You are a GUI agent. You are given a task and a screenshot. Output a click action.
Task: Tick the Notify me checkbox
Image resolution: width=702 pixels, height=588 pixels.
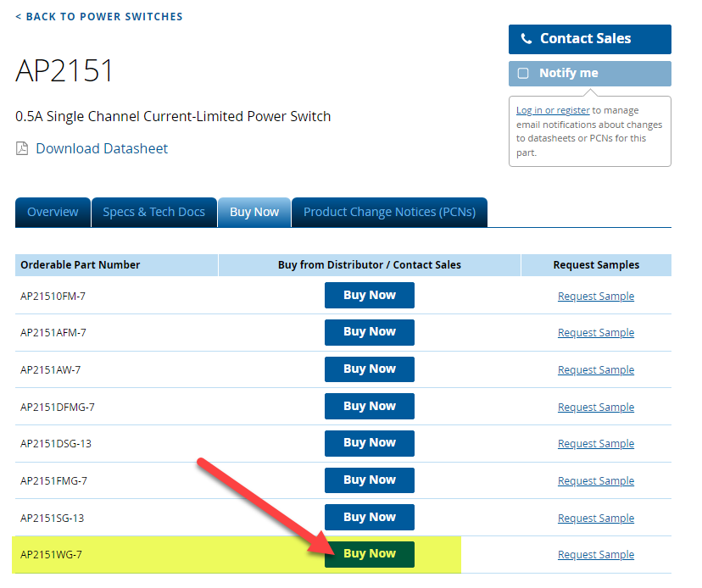pyautogui.click(x=523, y=74)
